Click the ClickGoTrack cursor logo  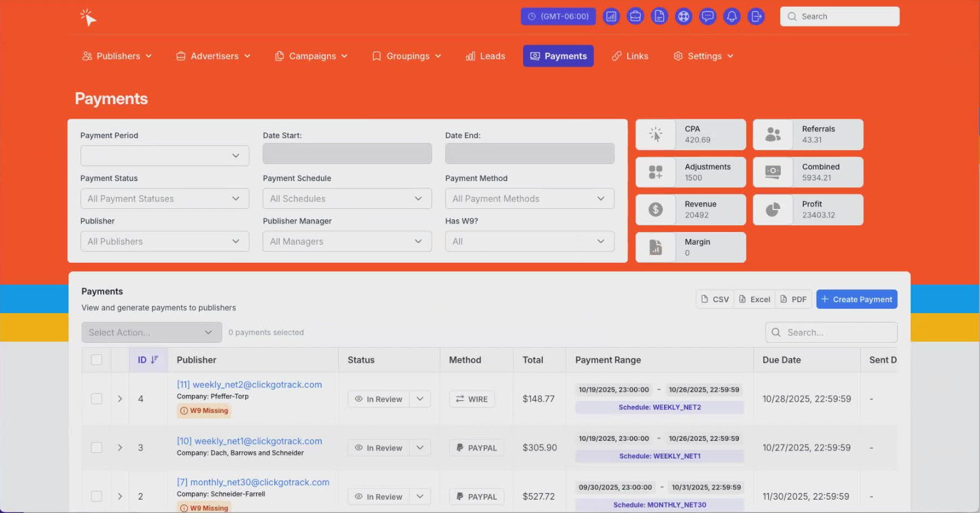[x=88, y=18]
